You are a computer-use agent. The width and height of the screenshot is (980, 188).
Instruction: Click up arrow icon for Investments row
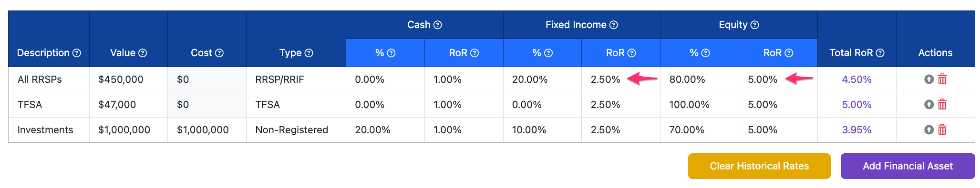pyautogui.click(x=928, y=130)
